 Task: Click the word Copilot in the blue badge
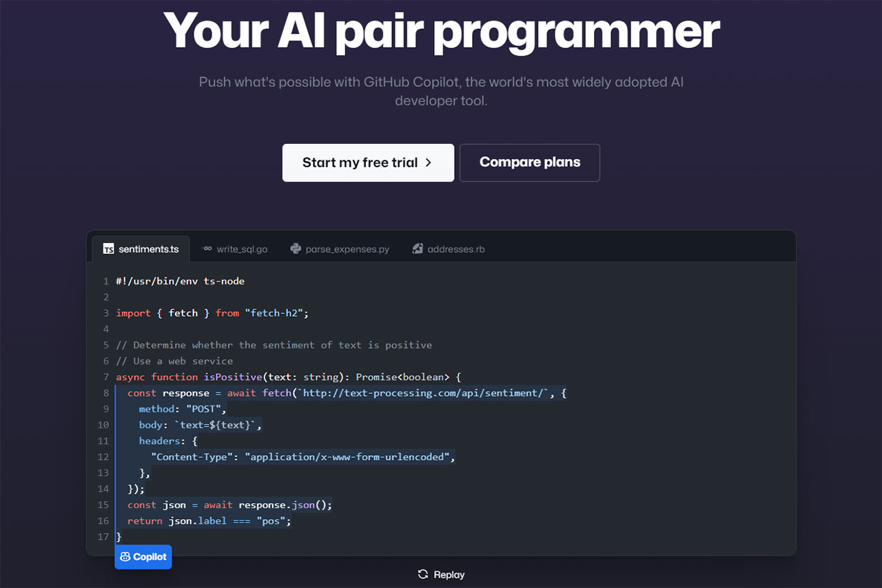coord(150,557)
